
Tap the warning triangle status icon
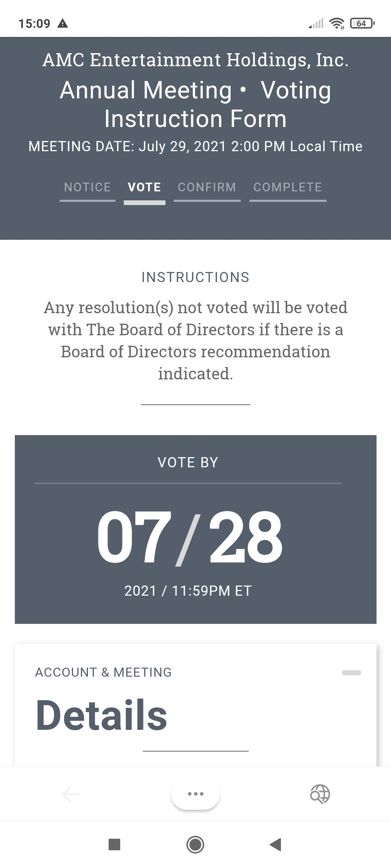63,24
